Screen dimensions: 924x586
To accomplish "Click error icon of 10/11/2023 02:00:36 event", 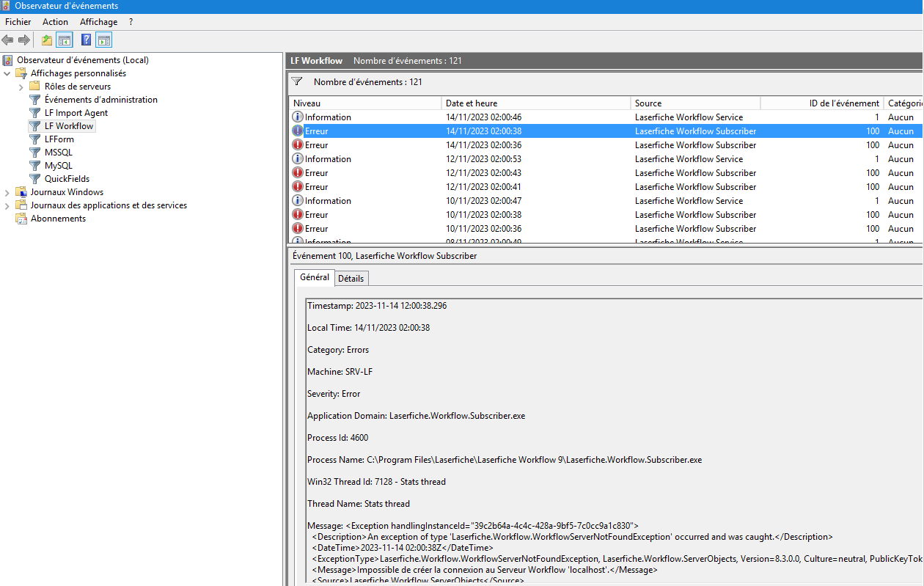I will [298, 229].
